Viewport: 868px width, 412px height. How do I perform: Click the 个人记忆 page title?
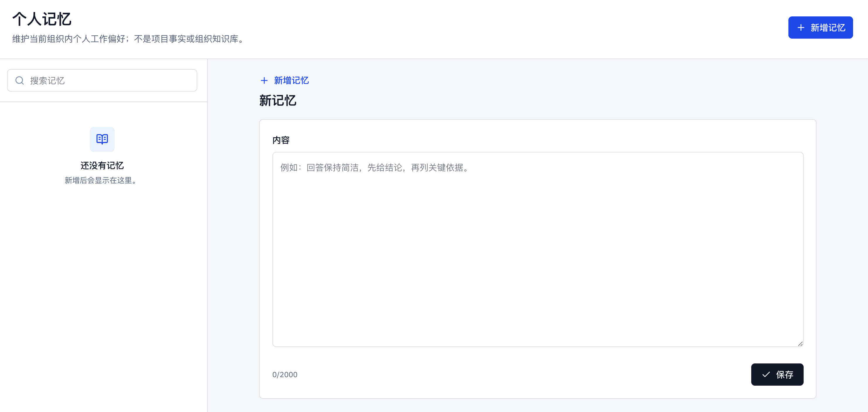pyautogui.click(x=42, y=19)
